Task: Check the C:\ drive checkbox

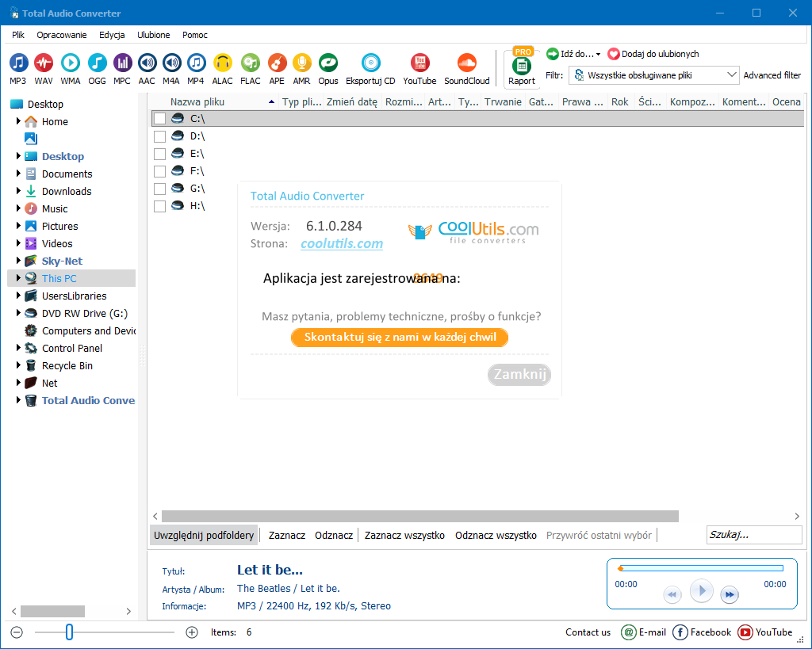Action: tap(159, 119)
